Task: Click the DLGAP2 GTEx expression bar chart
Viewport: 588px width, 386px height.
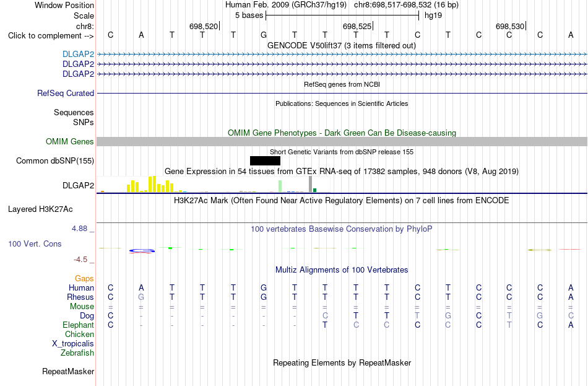Action: [x=214, y=185]
